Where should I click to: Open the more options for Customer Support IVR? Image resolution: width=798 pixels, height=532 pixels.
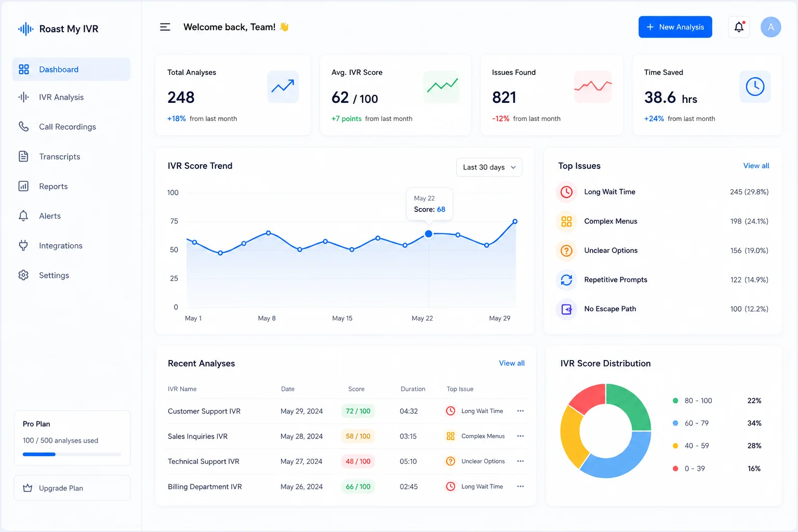(x=521, y=411)
